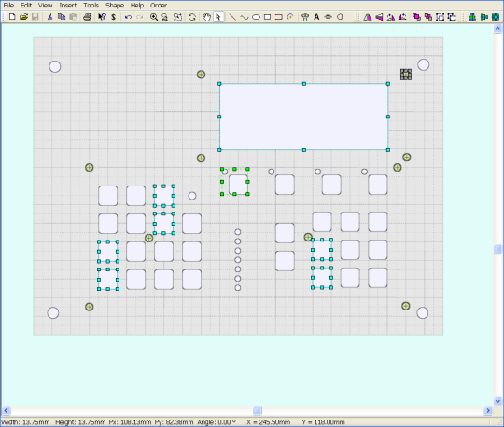Choose the Text tool

pos(316,17)
